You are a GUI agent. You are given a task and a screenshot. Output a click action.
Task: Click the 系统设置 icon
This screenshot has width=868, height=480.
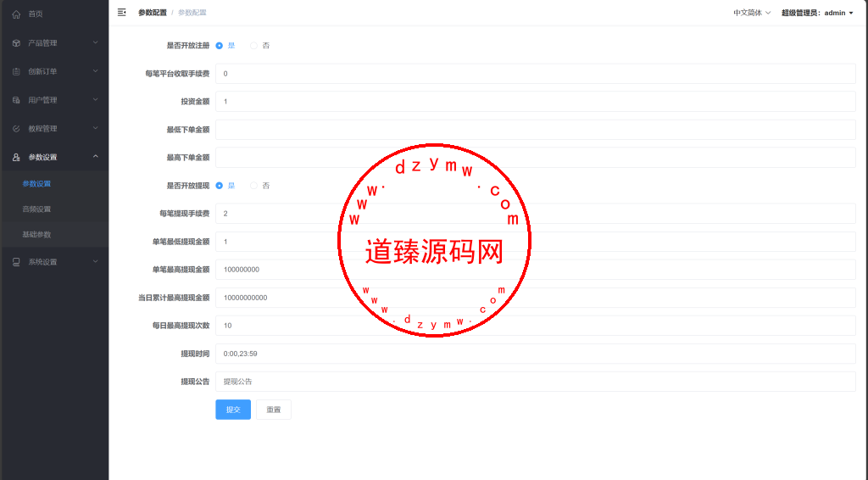click(x=16, y=262)
